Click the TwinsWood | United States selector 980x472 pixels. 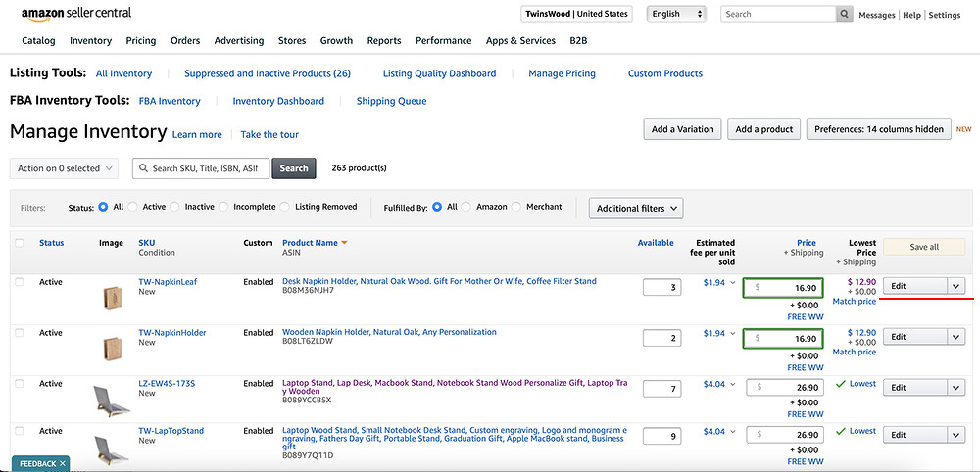click(x=576, y=14)
